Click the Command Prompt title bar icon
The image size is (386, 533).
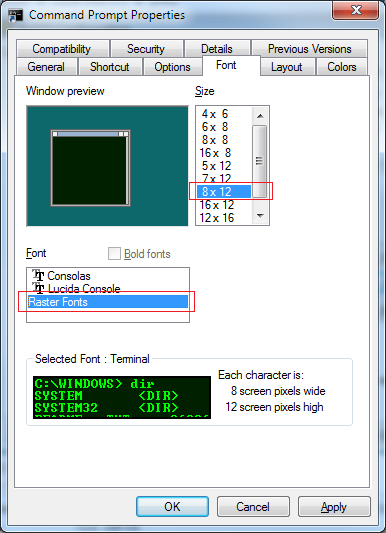15,15
